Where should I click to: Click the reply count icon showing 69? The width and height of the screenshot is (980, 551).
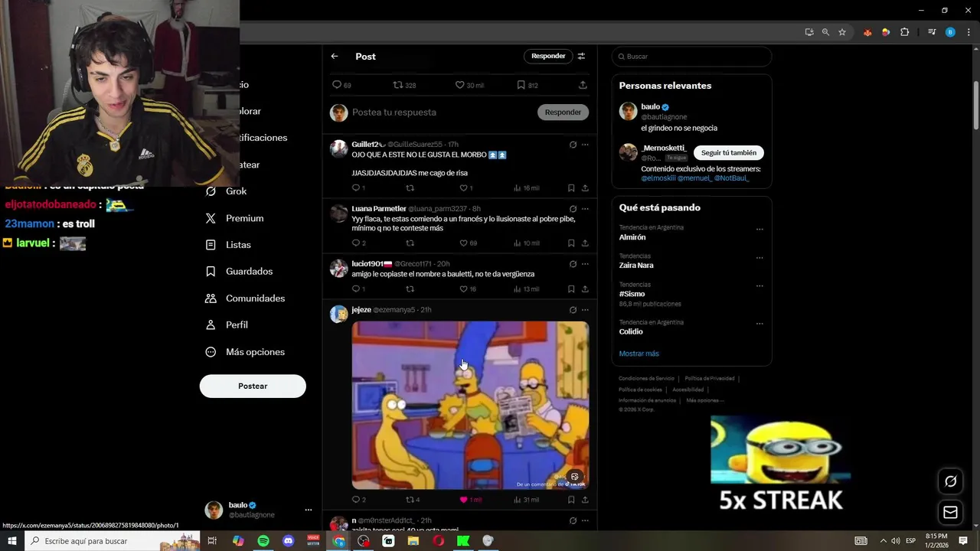[336, 85]
